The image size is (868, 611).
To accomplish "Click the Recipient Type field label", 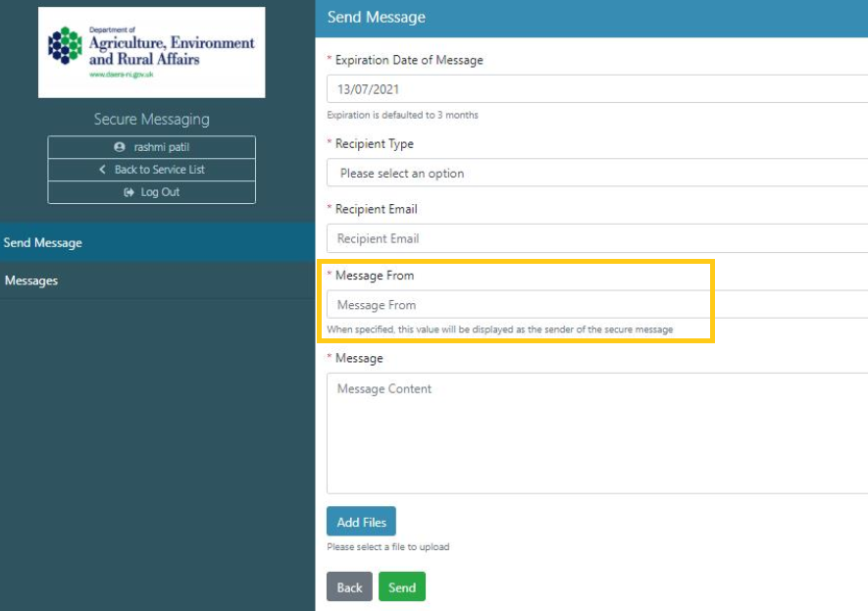I will point(374,144).
